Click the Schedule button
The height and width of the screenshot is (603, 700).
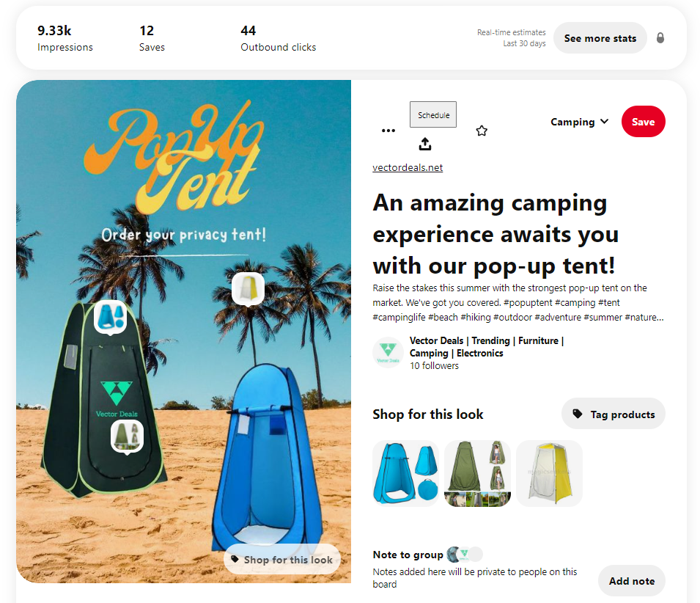pos(433,114)
